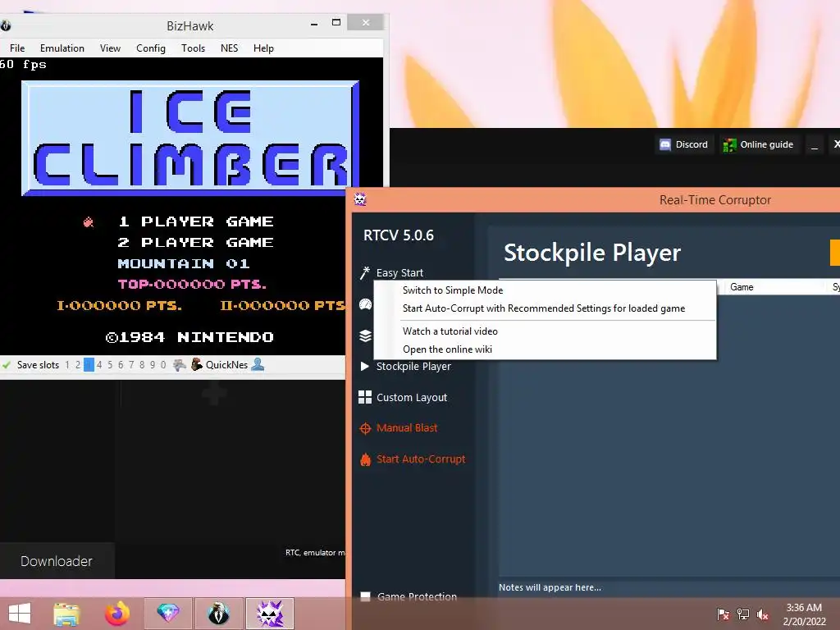The height and width of the screenshot is (630, 840).
Task: Click the Online guide icon
Action: tap(729, 144)
